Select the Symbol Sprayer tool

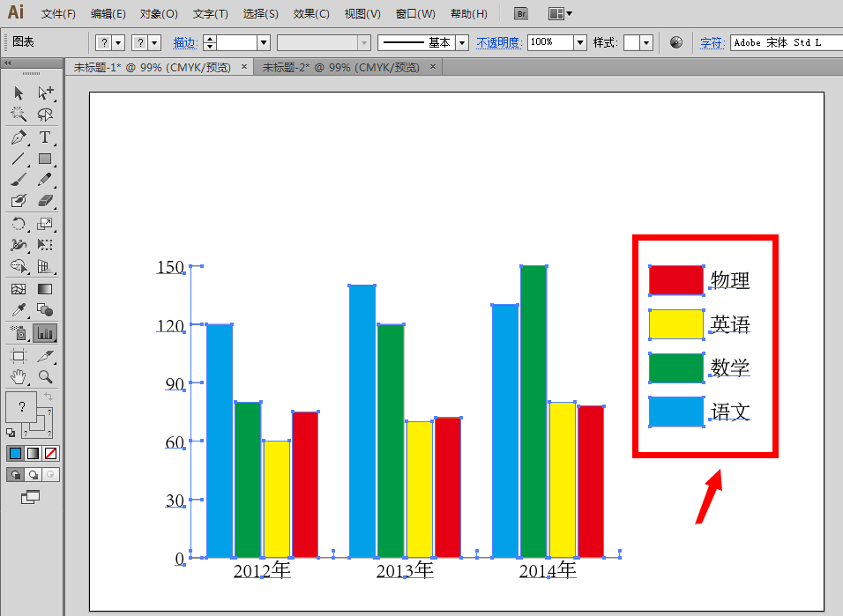[x=19, y=333]
